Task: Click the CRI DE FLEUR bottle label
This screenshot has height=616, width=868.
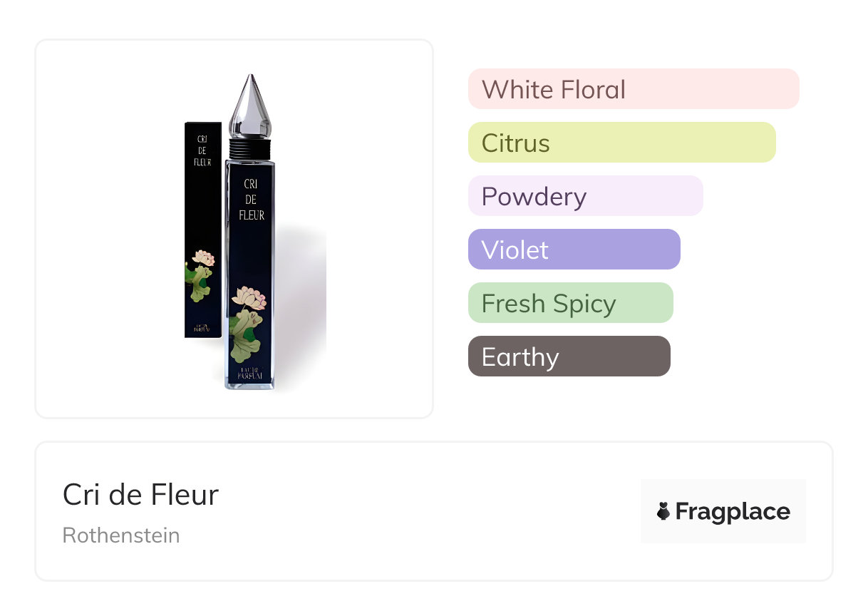Action: pyautogui.click(x=251, y=200)
